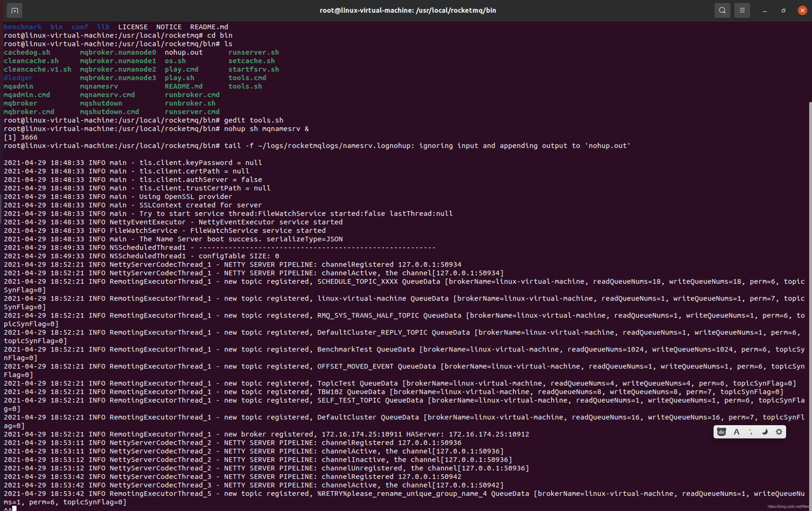Click the lib directory name
812x511 pixels.
[x=103, y=27]
